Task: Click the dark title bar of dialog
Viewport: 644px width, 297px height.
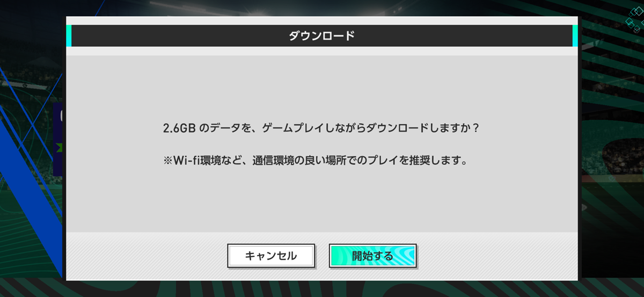Action: pos(322,35)
